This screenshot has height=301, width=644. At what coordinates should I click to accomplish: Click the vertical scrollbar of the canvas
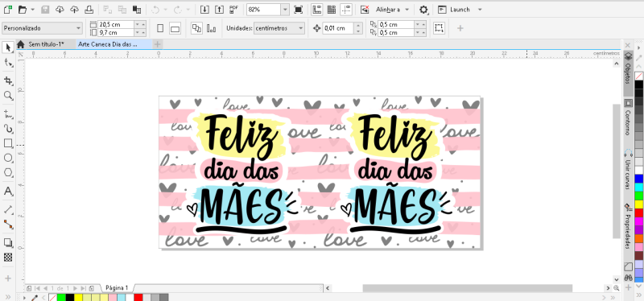[616, 171]
